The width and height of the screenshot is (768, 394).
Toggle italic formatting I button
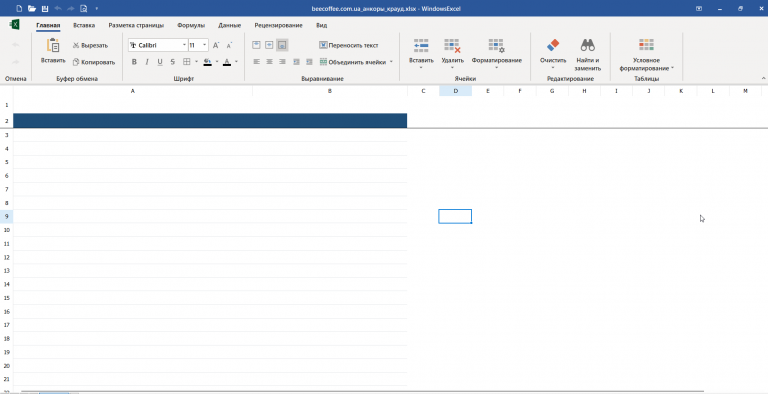[146, 62]
